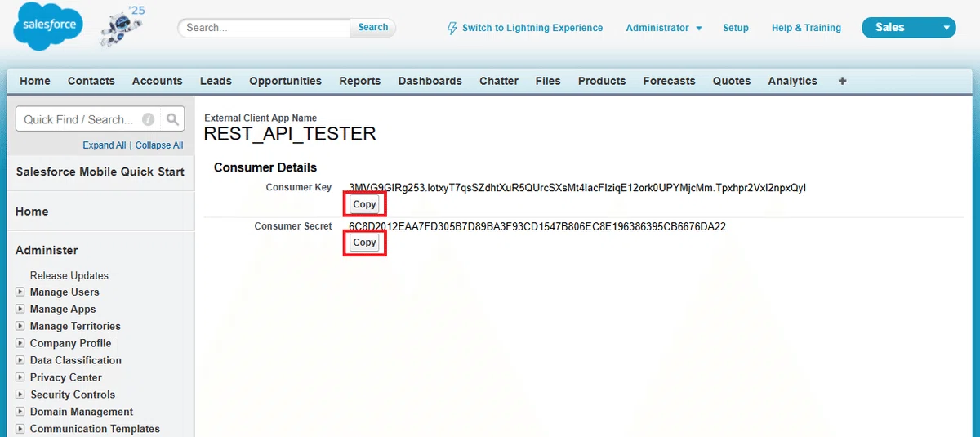Click the lightning bolt icon
This screenshot has height=437, width=980.
(x=452, y=28)
